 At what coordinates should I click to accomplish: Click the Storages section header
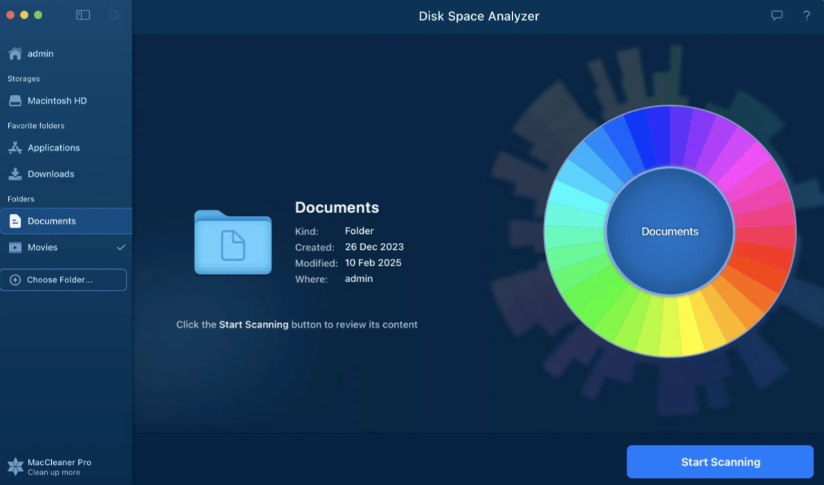[24, 79]
